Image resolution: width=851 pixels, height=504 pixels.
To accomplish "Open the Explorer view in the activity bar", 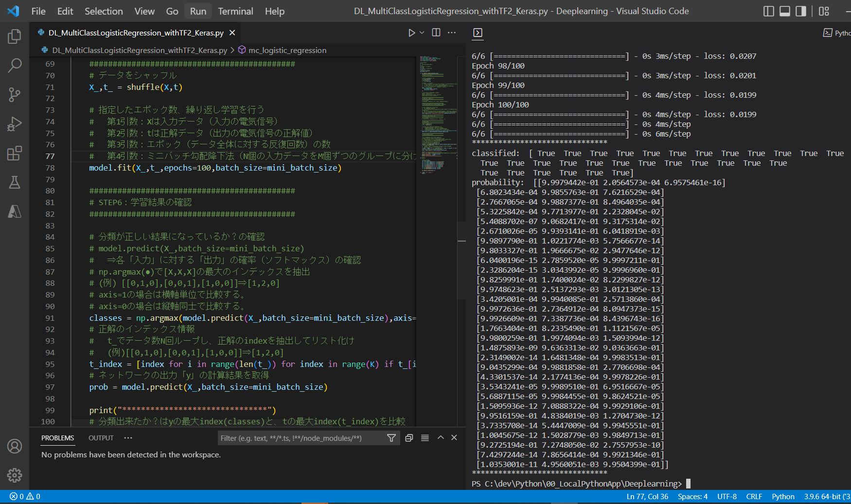I will pos(15,36).
